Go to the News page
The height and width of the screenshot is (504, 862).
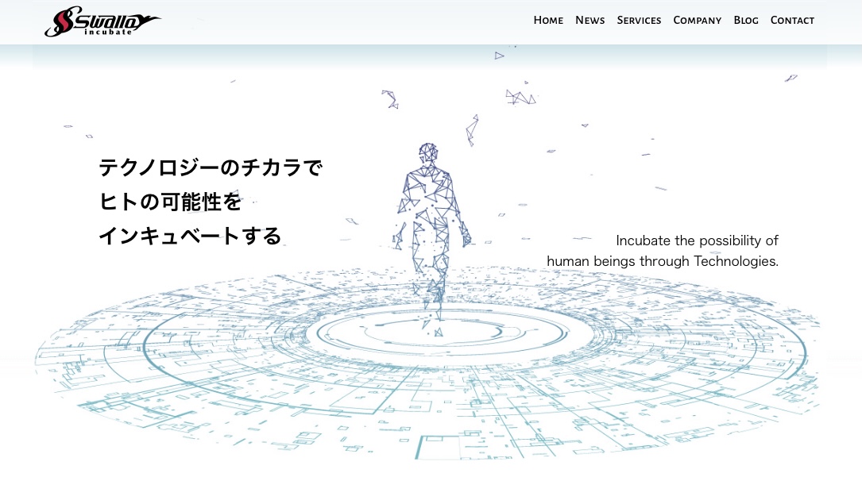coord(589,21)
